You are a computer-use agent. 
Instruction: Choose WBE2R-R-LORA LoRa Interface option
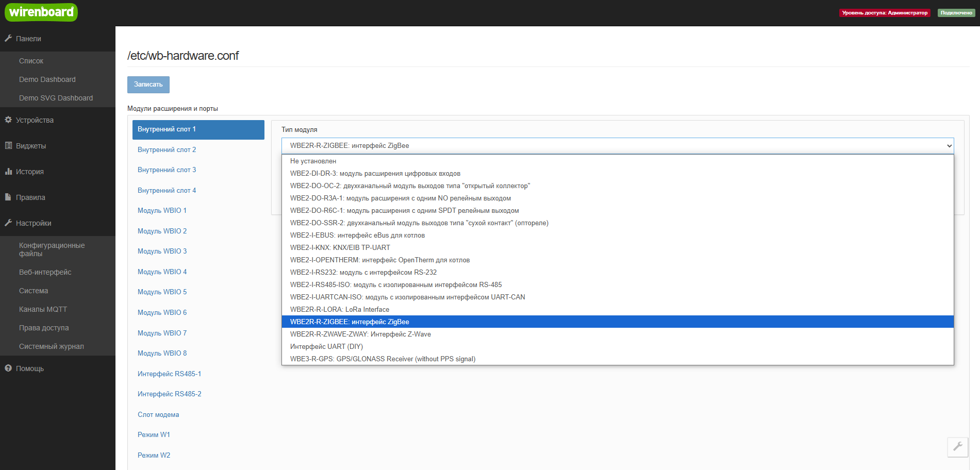(618, 310)
